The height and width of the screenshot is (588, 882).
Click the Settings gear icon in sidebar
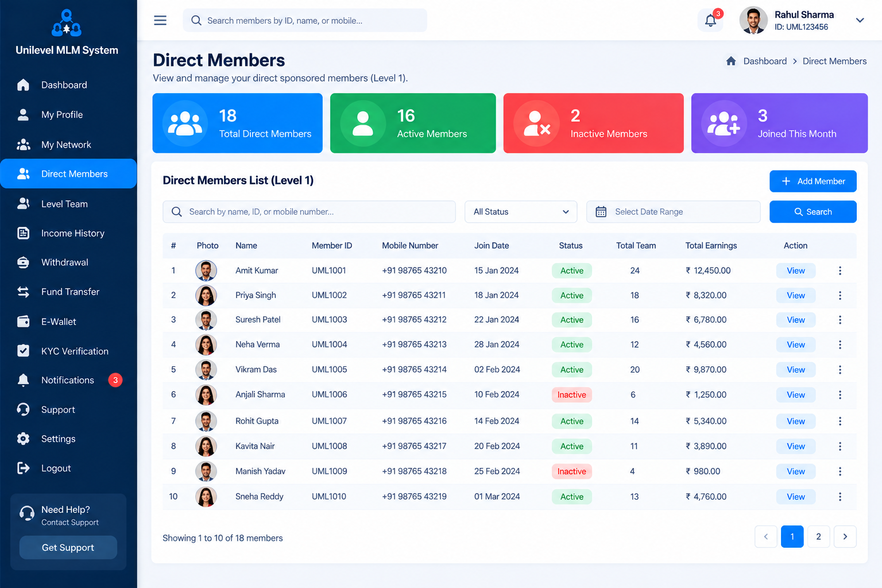point(24,439)
